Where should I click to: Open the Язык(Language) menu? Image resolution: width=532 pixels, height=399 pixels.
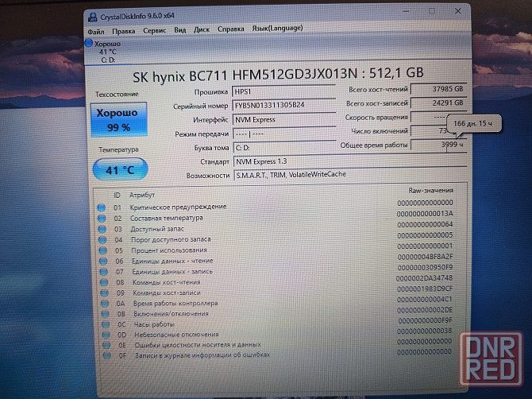(277, 28)
